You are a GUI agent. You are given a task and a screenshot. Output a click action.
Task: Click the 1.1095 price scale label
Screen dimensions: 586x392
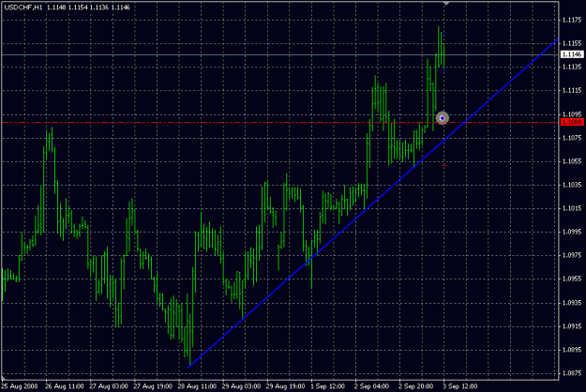(572, 114)
